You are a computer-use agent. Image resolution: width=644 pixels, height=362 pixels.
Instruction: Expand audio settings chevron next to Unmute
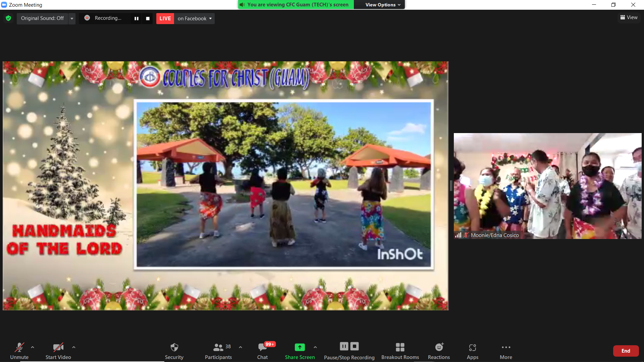[33, 347]
